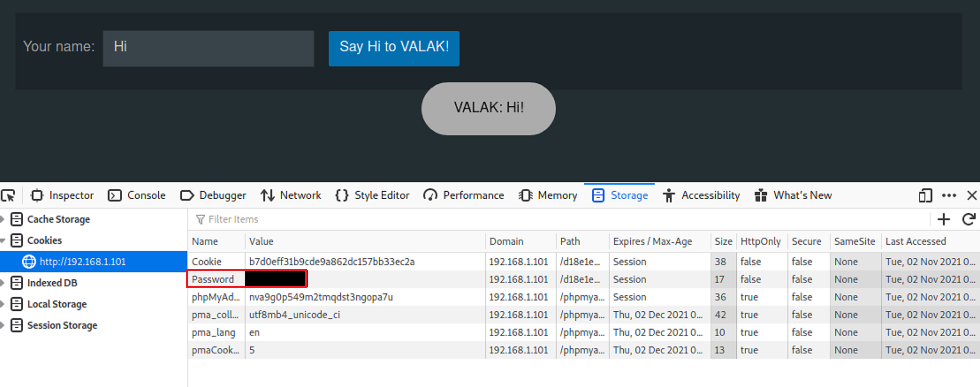The image size is (980, 387).
Task: Select the http://192.168.1.101 cookies entry
Action: [x=82, y=262]
